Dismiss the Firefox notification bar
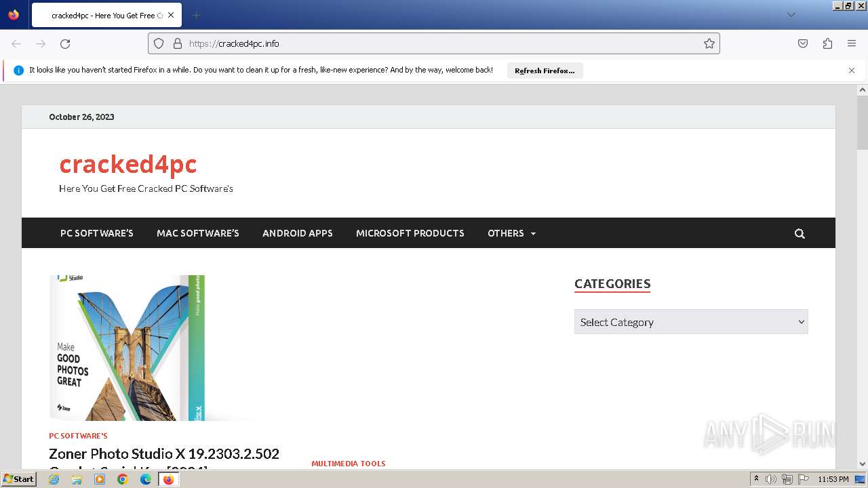The image size is (868, 488). (x=852, y=70)
